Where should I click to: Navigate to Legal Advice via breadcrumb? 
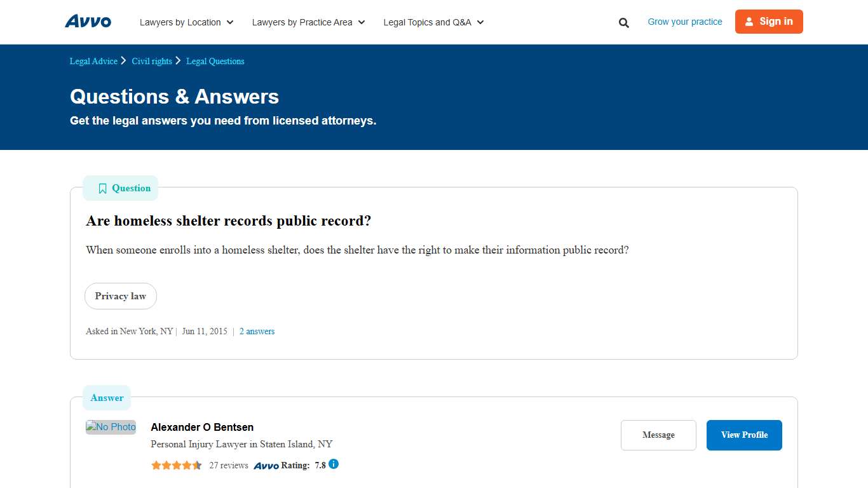pyautogui.click(x=93, y=61)
